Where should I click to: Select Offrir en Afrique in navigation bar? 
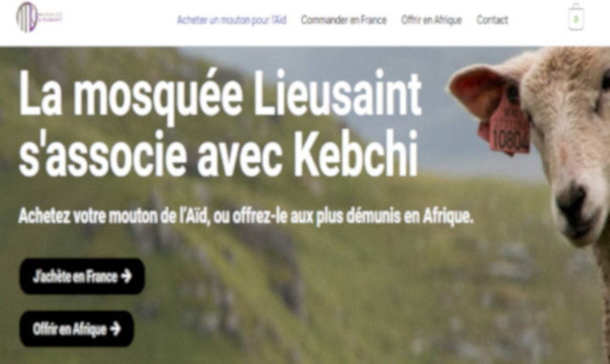(x=432, y=19)
